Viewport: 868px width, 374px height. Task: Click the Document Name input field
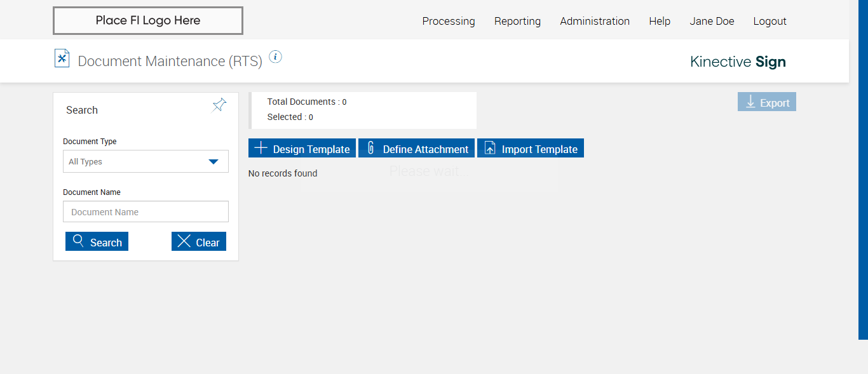pyautogui.click(x=146, y=212)
